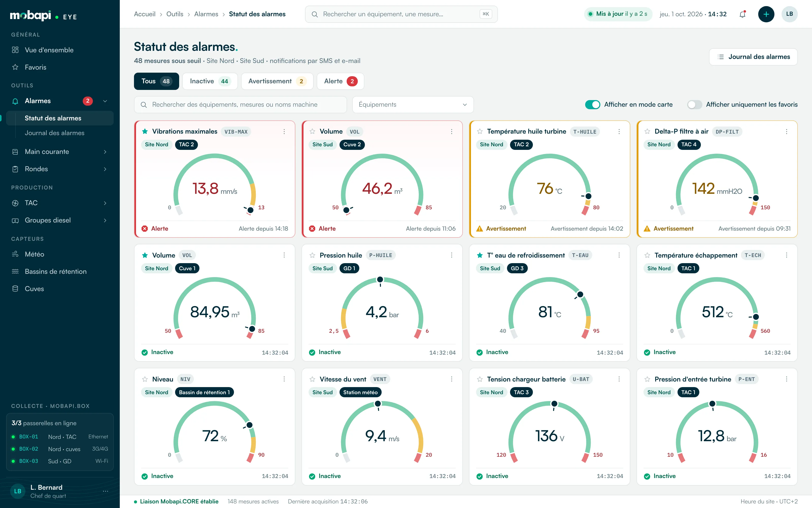The width and height of the screenshot is (812, 508).
Task: Open the L. Bernard profile ellipsis menu
Action: pyautogui.click(x=105, y=491)
